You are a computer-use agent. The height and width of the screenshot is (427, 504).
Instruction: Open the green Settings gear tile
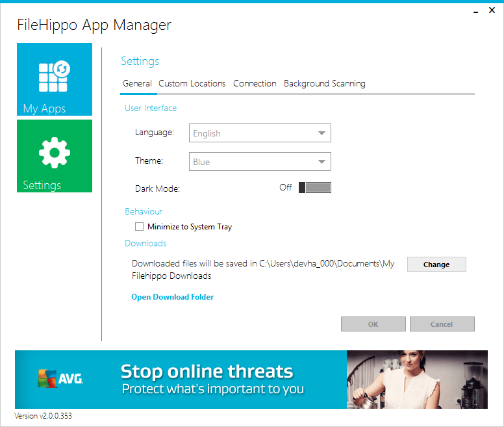point(55,156)
